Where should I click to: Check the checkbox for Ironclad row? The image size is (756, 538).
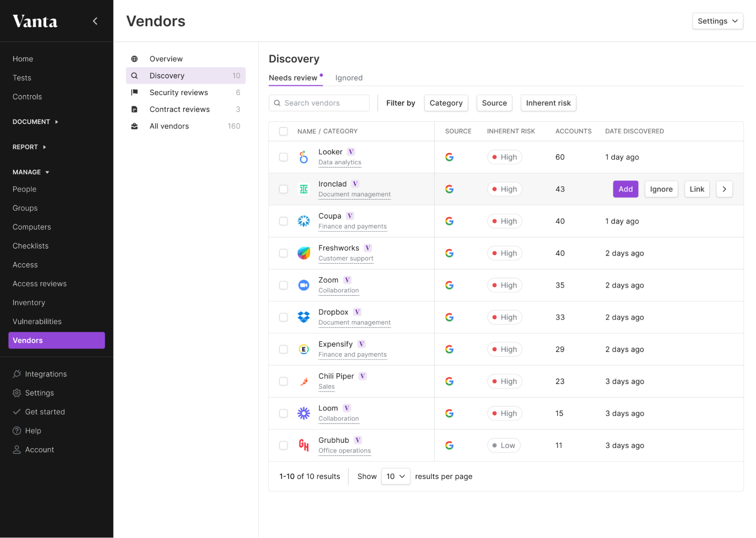(x=283, y=189)
